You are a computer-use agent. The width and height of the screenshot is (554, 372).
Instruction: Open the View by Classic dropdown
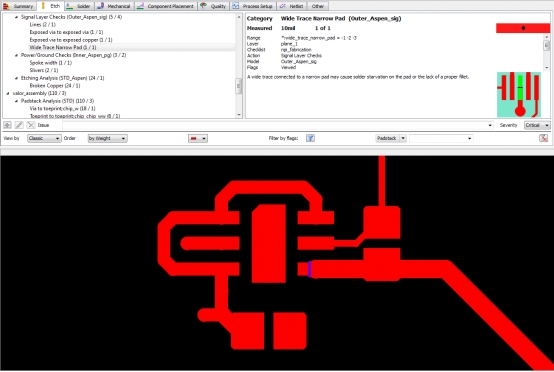click(x=44, y=138)
